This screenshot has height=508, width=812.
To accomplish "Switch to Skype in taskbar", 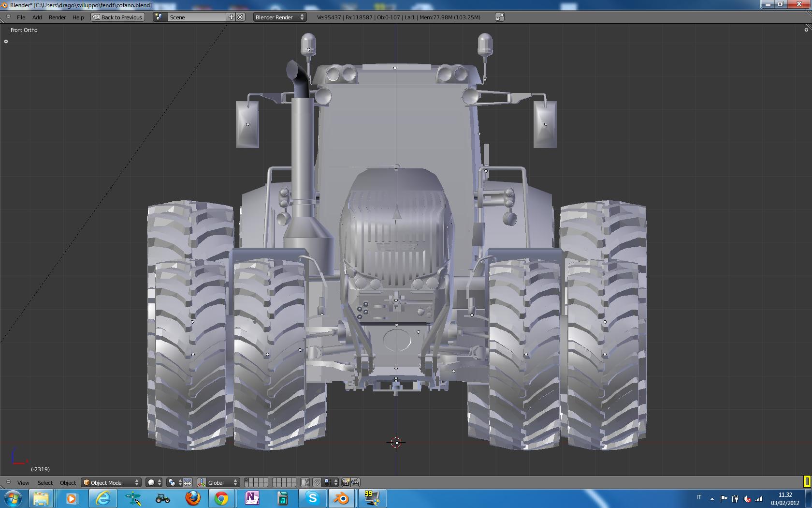I will pyautogui.click(x=312, y=498).
